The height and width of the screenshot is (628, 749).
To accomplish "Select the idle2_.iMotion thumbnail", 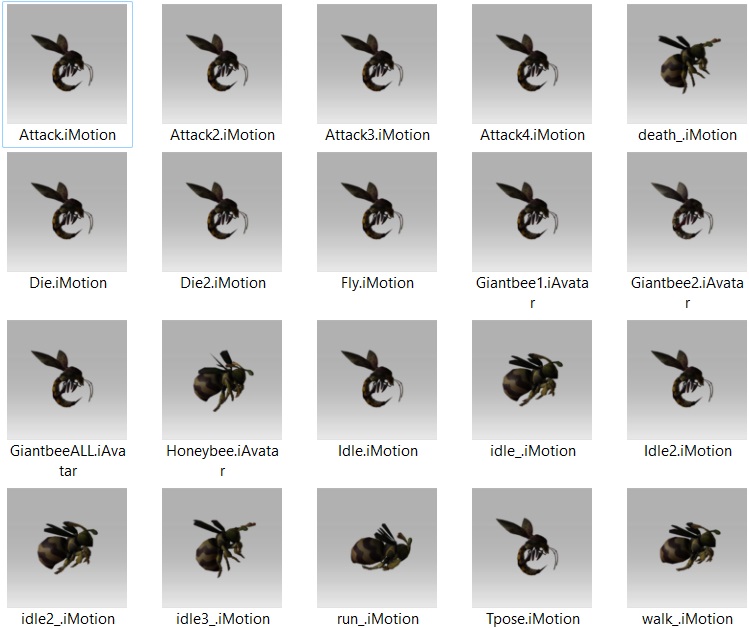I will (x=67, y=548).
